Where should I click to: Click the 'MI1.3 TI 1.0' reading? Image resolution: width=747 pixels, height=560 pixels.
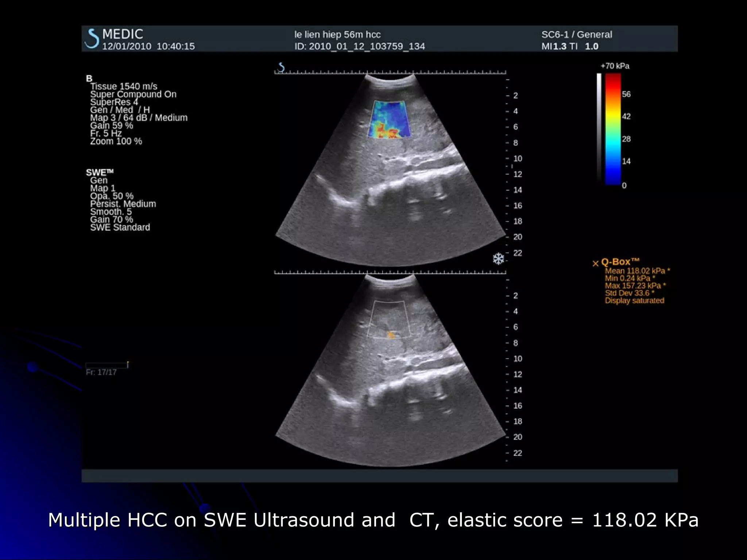pos(570,46)
